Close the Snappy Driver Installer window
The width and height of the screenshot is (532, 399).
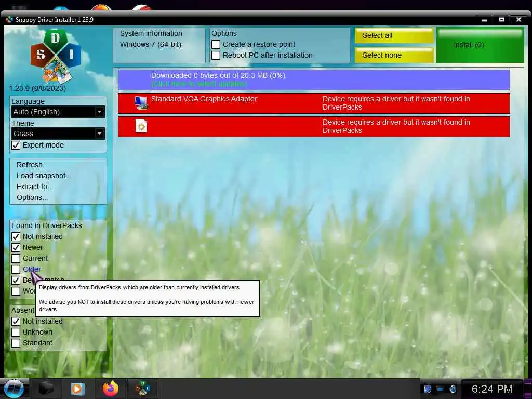coord(519,20)
